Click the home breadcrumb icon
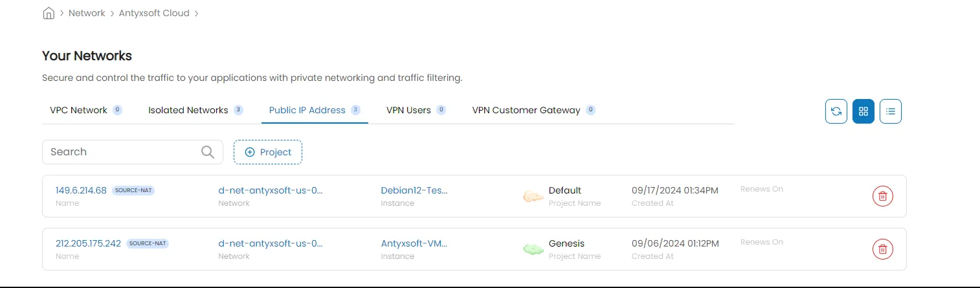The image size is (980, 288). tap(48, 13)
